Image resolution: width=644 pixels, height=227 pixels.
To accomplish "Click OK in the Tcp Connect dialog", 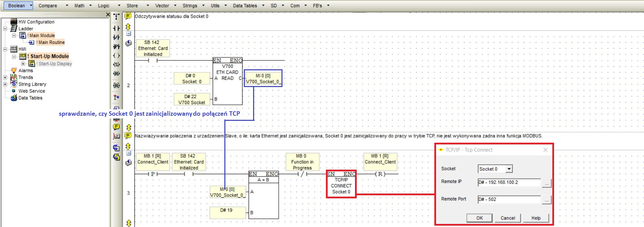I will (x=479, y=218).
